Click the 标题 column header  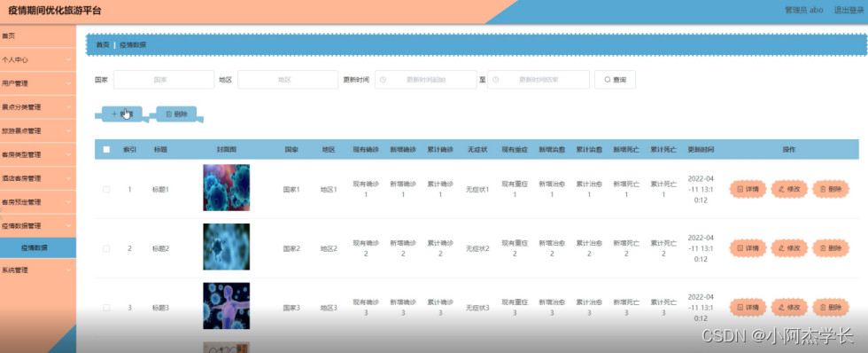(160, 150)
